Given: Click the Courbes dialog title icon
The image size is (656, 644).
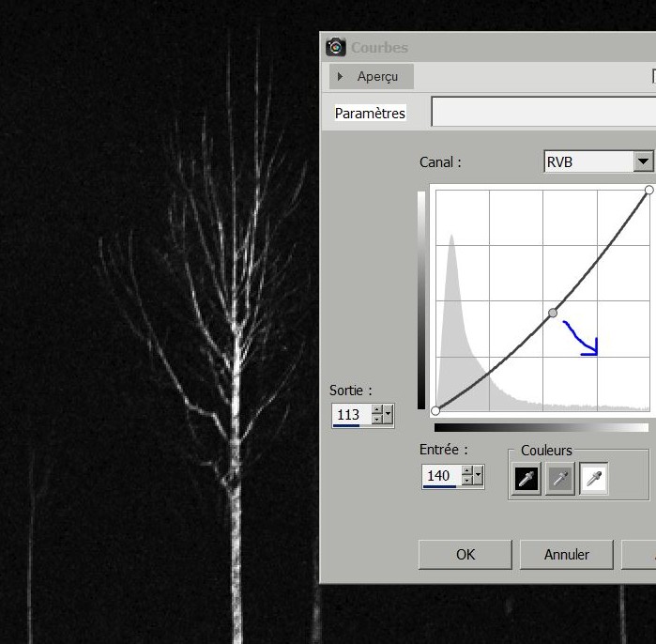Looking at the screenshot, I should click(x=336, y=47).
